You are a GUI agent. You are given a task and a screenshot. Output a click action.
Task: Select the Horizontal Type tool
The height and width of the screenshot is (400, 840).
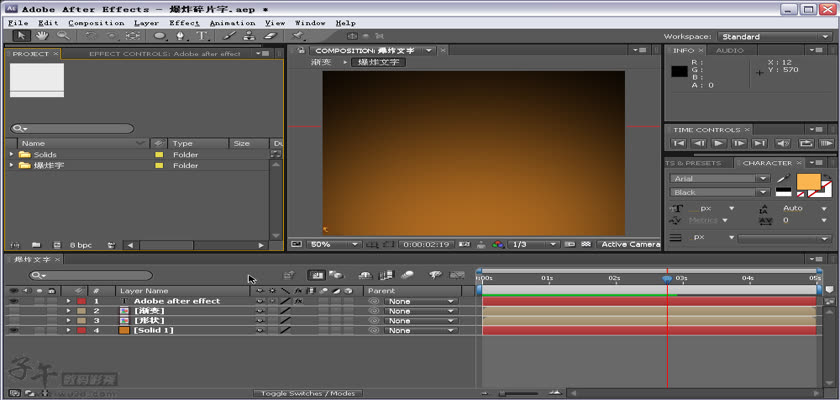click(x=202, y=36)
